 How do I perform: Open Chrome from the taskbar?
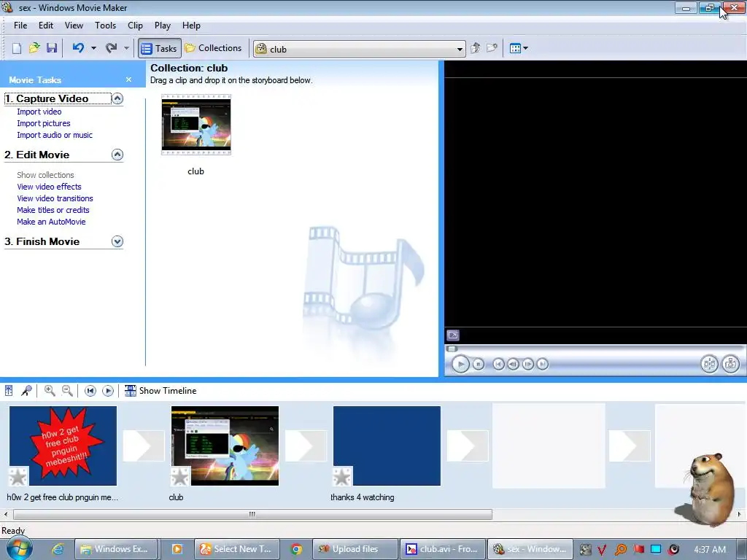pyautogui.click(x=296, y=549)
